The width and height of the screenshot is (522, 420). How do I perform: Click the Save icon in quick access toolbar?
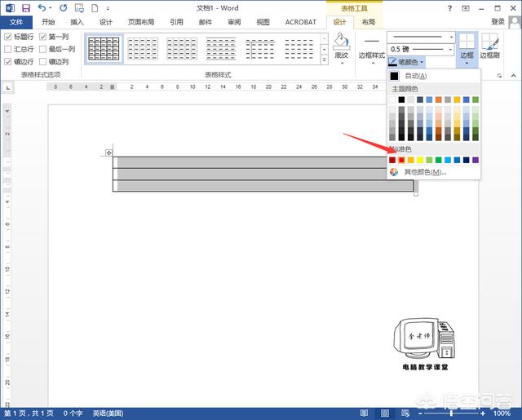click(x=26, y=7)
